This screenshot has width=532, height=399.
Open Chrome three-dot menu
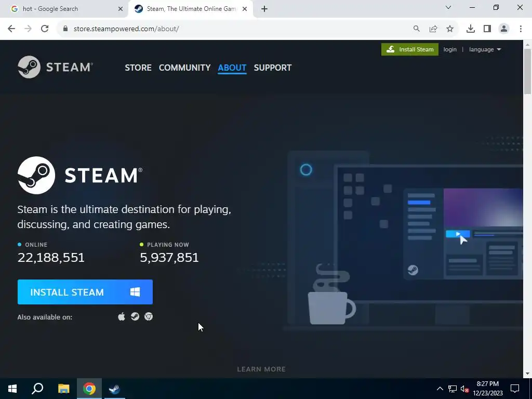click(x=521, y=29)
